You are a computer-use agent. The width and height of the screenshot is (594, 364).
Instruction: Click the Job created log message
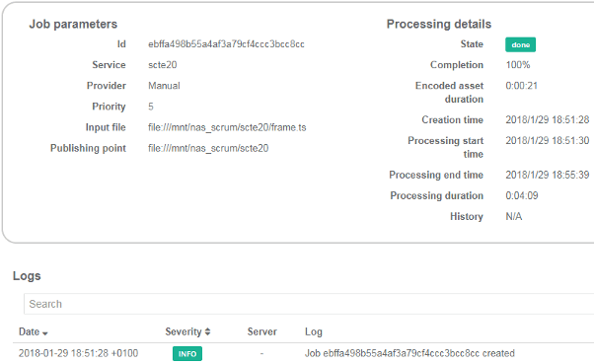point(409,353)
